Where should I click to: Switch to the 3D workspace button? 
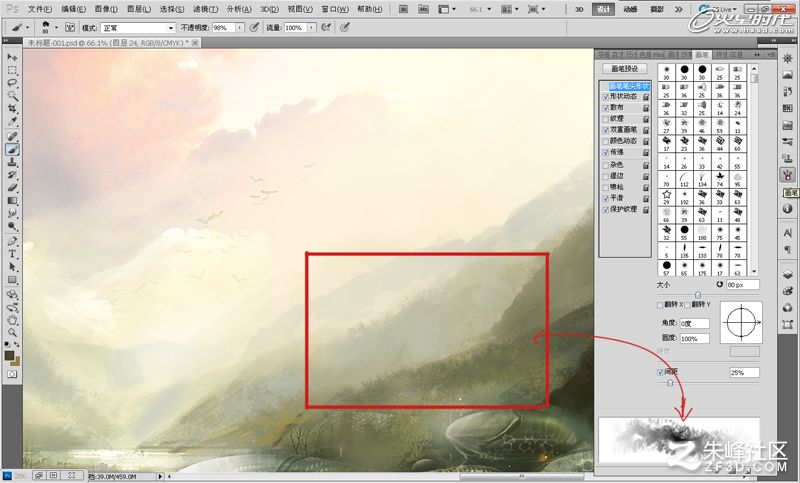[579, 9]
